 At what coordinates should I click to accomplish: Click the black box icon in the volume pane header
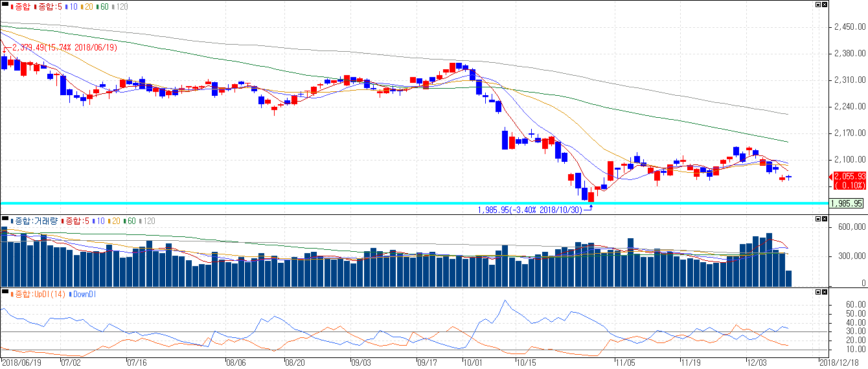click(x=5, y=218)
